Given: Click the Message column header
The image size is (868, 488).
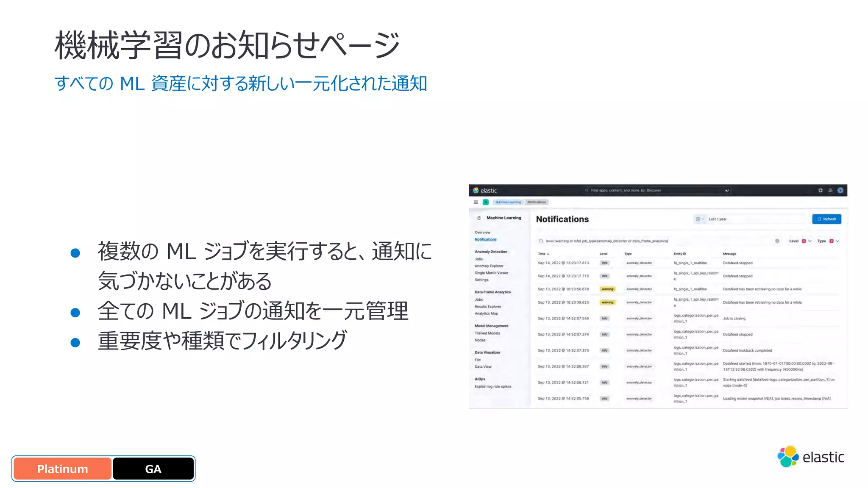Looking at the screenshot, I should click(x=729, y=254).
